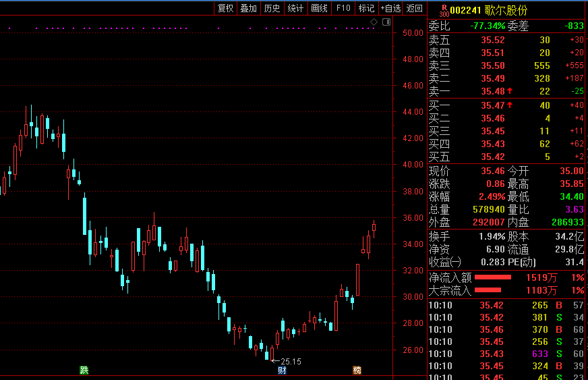Click the red R 300 badge
Viewport: 588px width, 380px height.
pos(443,10)
